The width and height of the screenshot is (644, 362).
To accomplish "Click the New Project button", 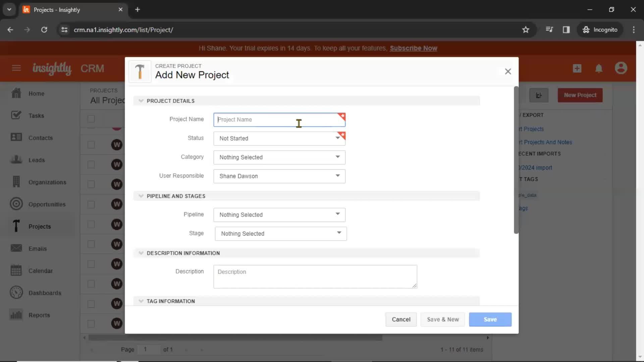I will pos(580,95).
